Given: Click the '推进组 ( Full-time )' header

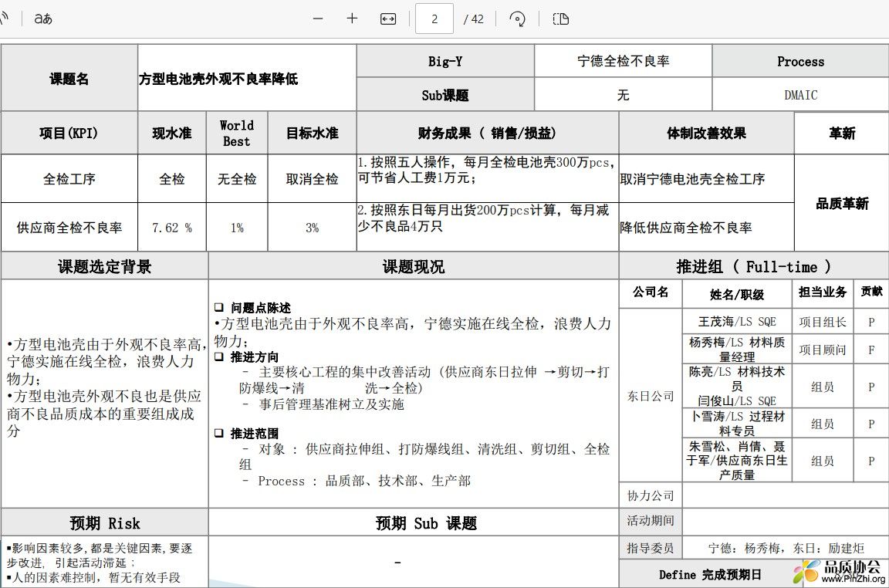Looking at the screenshot, I should coord(753,266).
